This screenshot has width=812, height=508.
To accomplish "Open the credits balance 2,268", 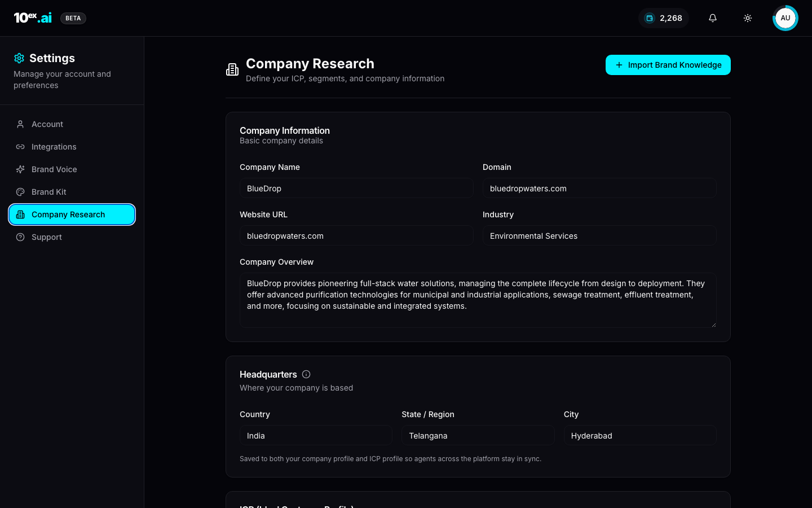I will 664,18.
